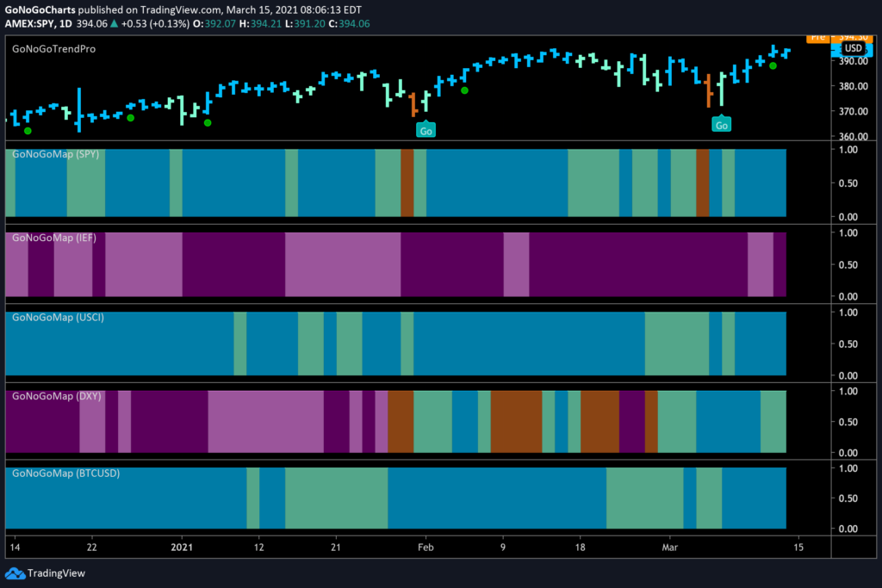Select the GoNoGoMap (IEF) panel label
882x588 pixels.
coord(54,238)
